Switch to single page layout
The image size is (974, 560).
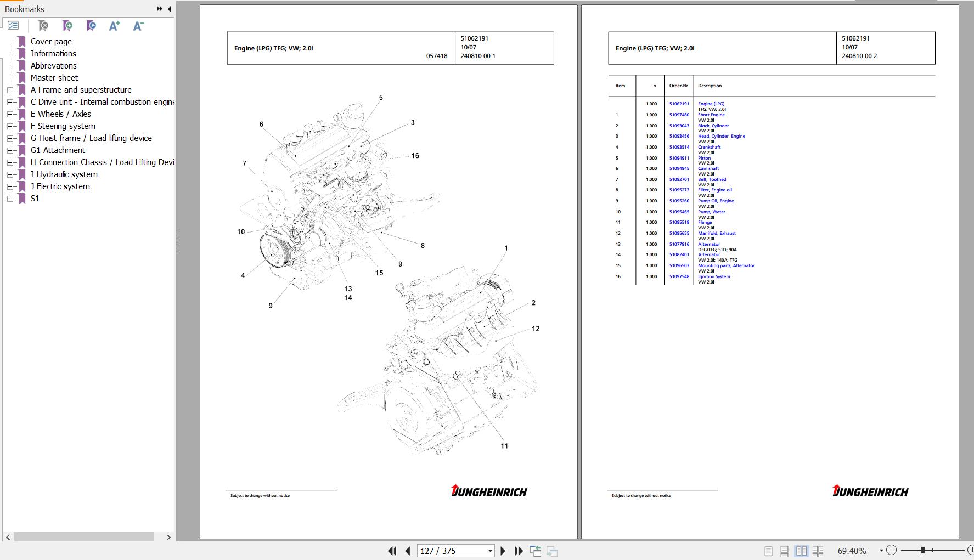[x=768, y=551]
